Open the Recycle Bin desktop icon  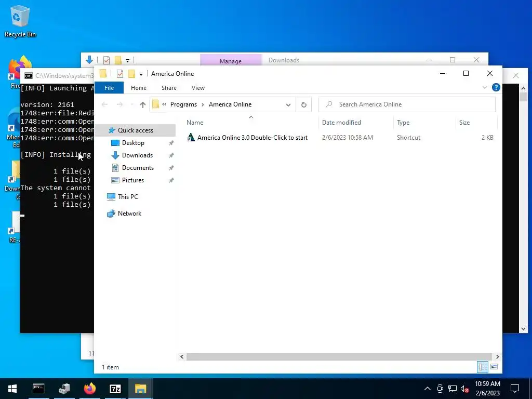[x=20, y=21]
